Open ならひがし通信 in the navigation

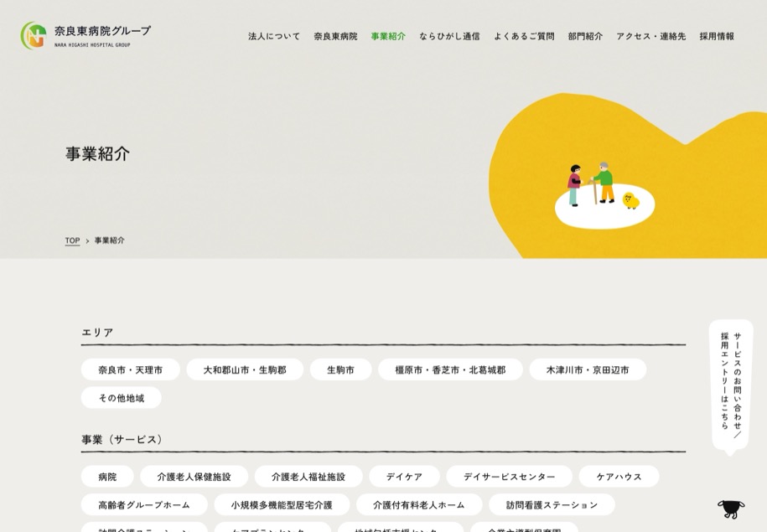coord(449,36)
